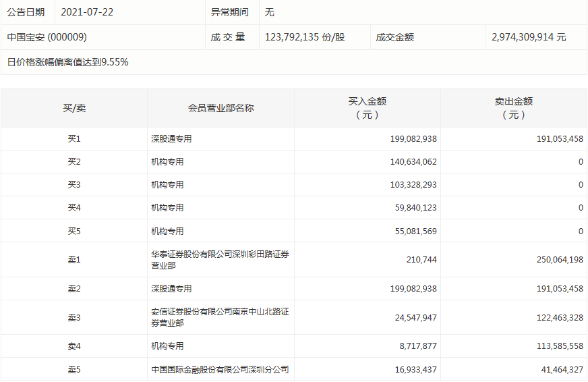Select sell amount 250,064,198
The height and width of the screenshot is (382, 588).
point(560,260)
